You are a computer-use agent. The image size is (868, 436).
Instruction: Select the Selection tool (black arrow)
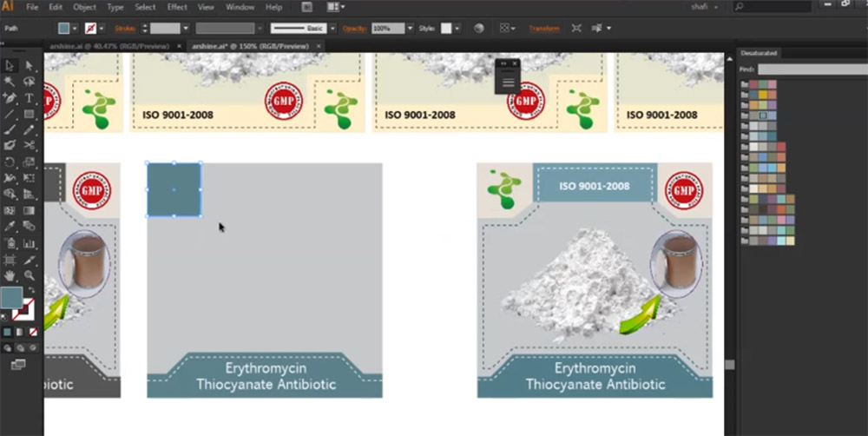click(10, 66)
